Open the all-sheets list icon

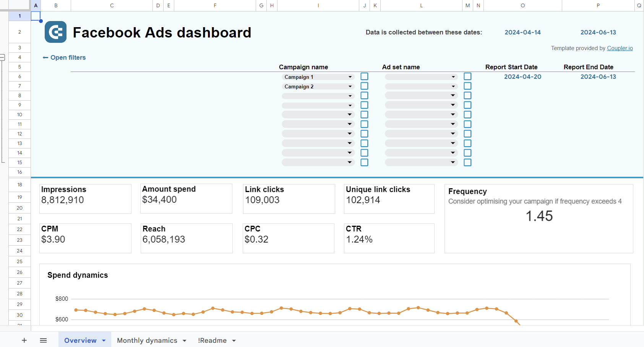43,340
